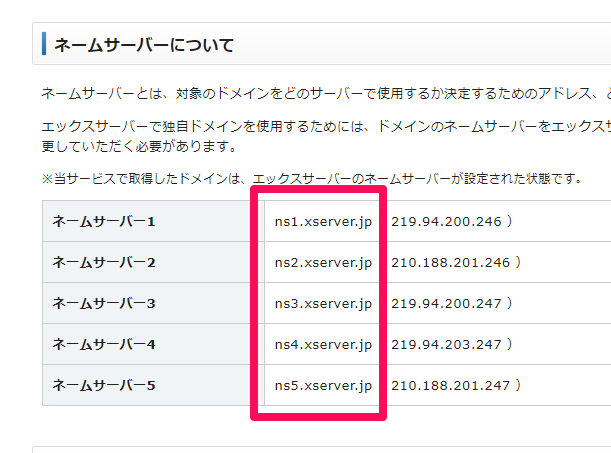The height and width of the screenshot is (453, 611).
Task: Click the paragraph starting ネームサーバーとは
Action: pos(326,93)
